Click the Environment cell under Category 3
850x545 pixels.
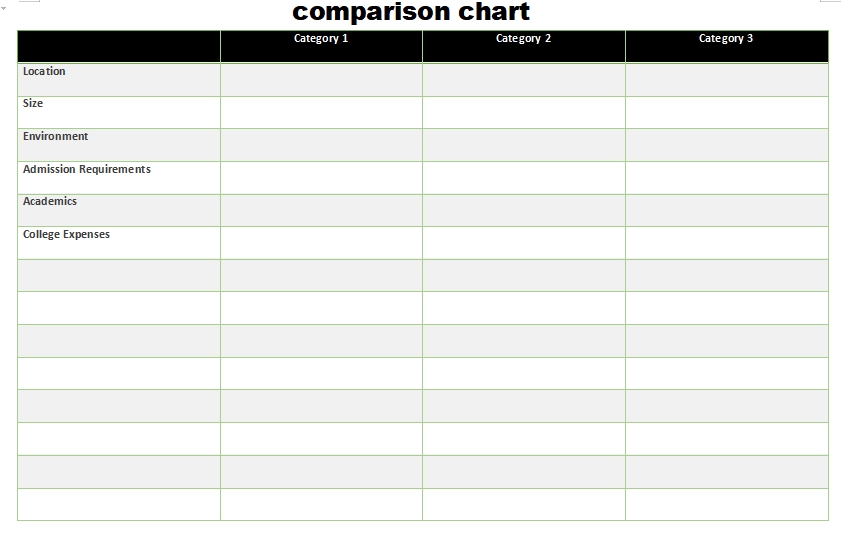pyautogui.click(x=727, y=145)
